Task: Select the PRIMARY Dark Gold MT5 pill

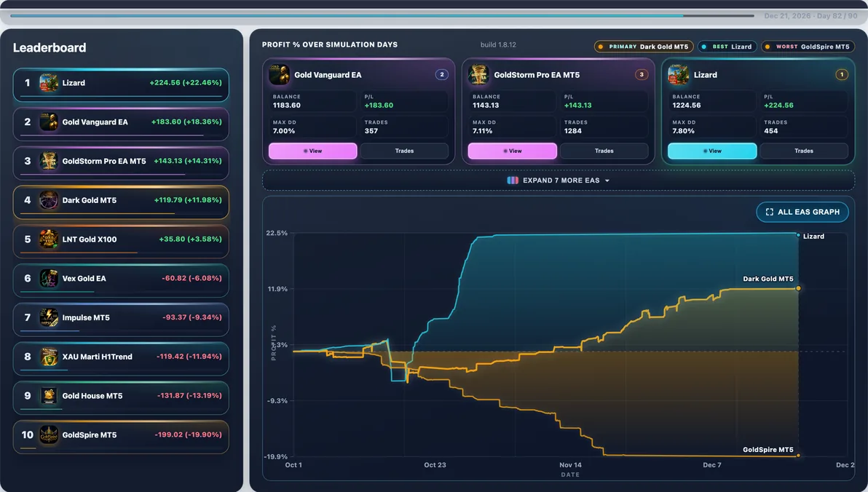Action: (x=644, y=47)
